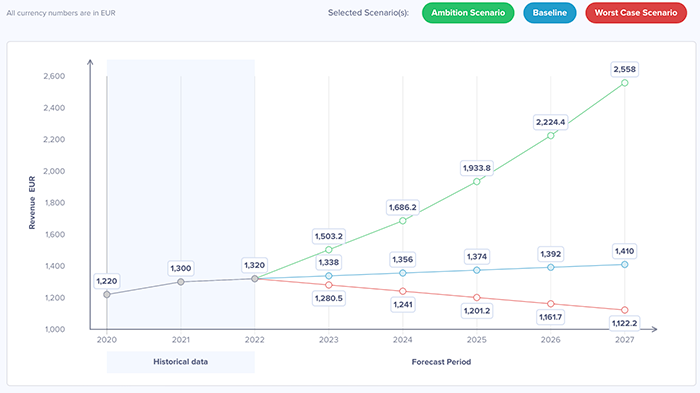Click the 2021 data point 1,300
Viewport: 700px width, 393px height.
[x=181, y=282]
